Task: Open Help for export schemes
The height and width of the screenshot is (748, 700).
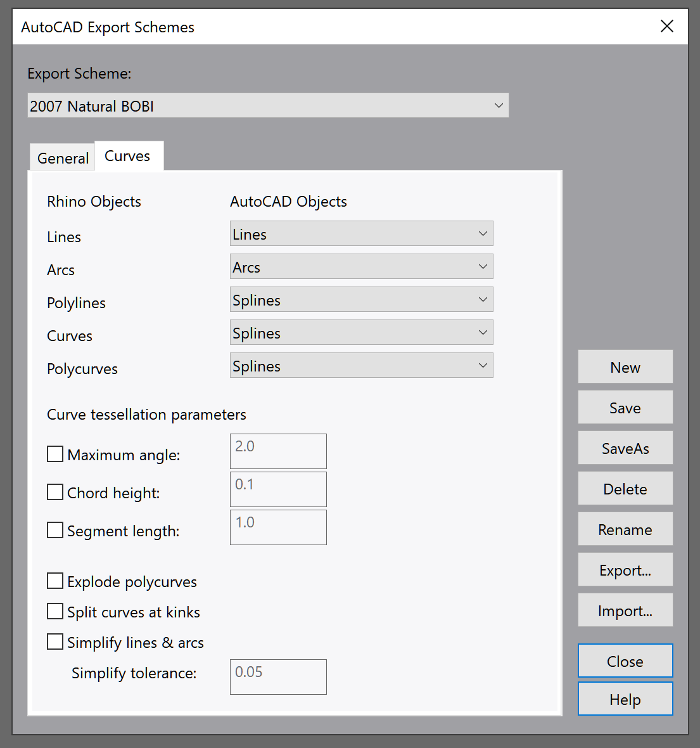Action: coord(625,699)
